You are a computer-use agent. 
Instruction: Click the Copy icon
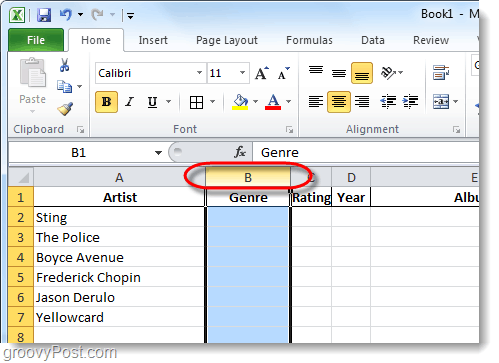(x=64, y=86)
